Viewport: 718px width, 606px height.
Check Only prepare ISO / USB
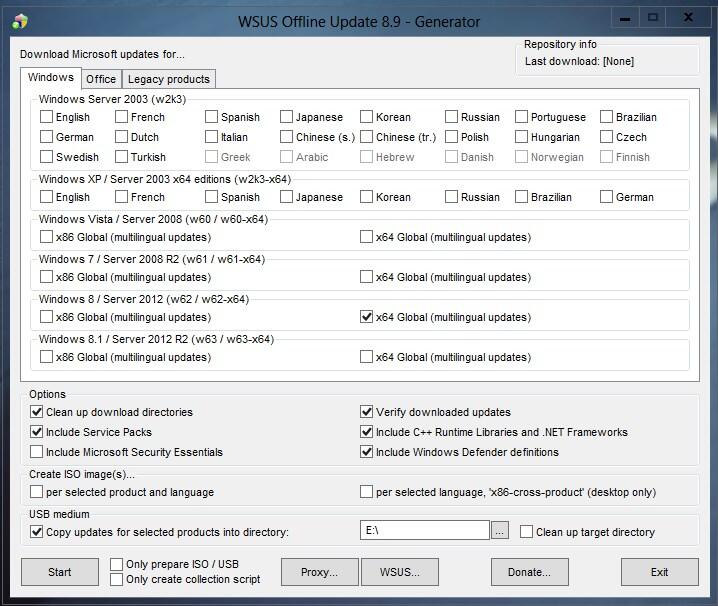click(x=116, y=564)
